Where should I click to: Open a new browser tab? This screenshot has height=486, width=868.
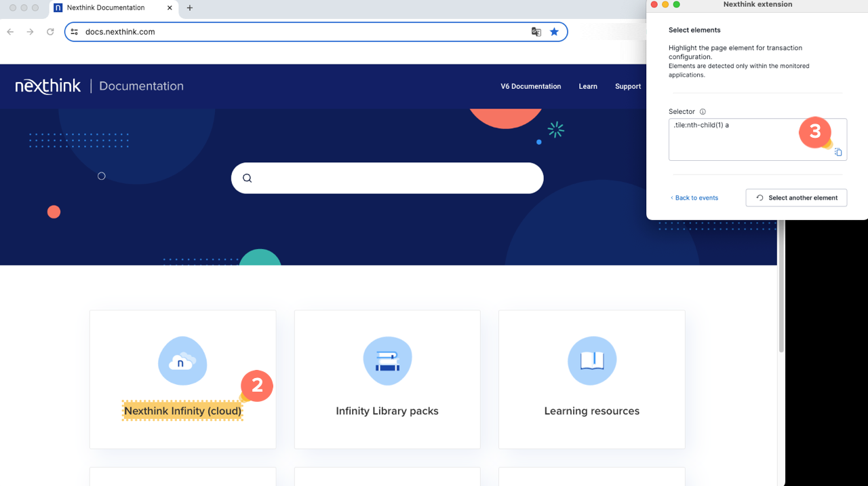tap(190, 8)
